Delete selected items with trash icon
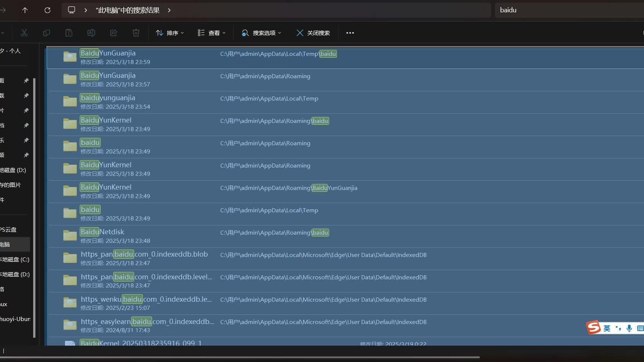 click(136, 33)
